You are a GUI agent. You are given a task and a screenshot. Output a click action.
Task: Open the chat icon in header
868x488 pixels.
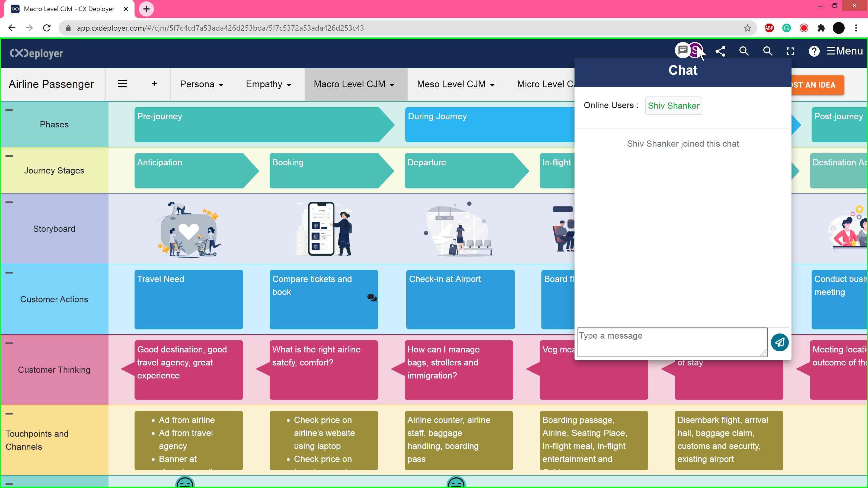tap(682, 50)
